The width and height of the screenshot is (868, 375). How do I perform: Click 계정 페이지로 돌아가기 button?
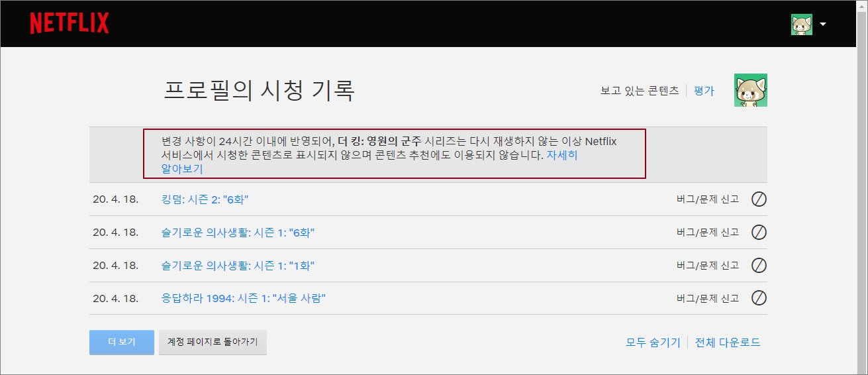[213, 343]
